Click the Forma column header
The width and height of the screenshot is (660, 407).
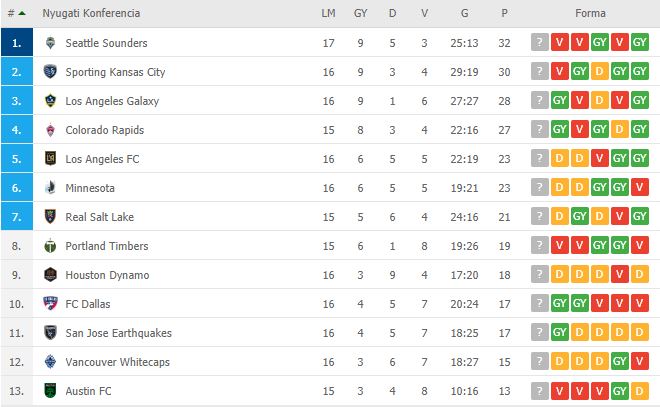(x=590, y=13)
